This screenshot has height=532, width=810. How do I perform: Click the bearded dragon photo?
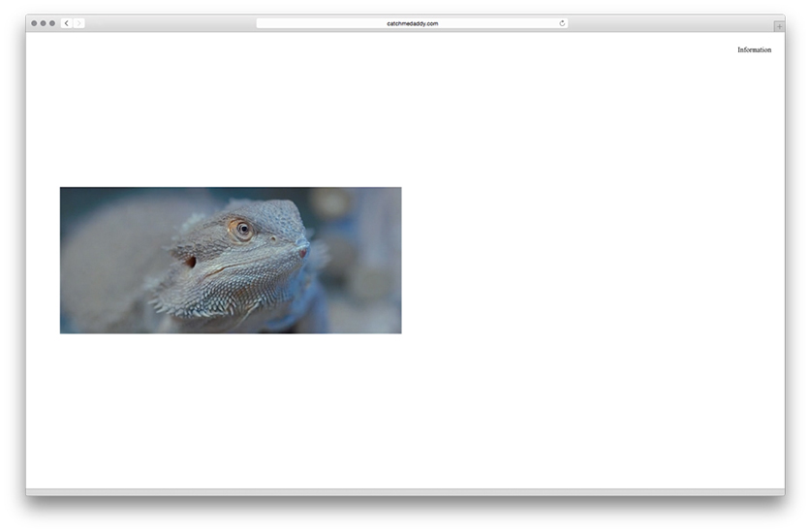pos(231,260)
